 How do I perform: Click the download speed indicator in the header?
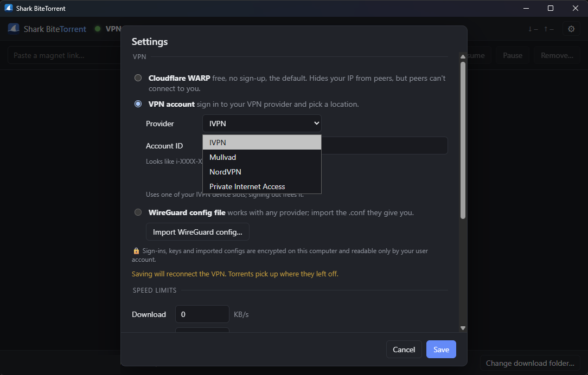pos(533,29)
